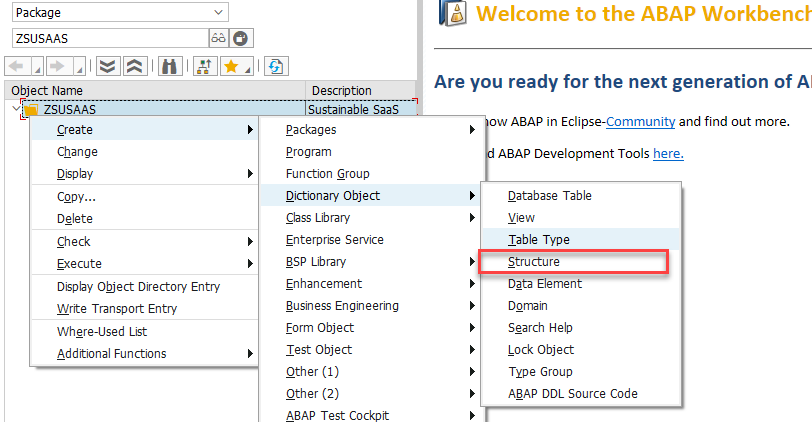Click the Refresh object list icon
Screen dimensions: 812x422
pyautogui.click(x=276, y=66)
